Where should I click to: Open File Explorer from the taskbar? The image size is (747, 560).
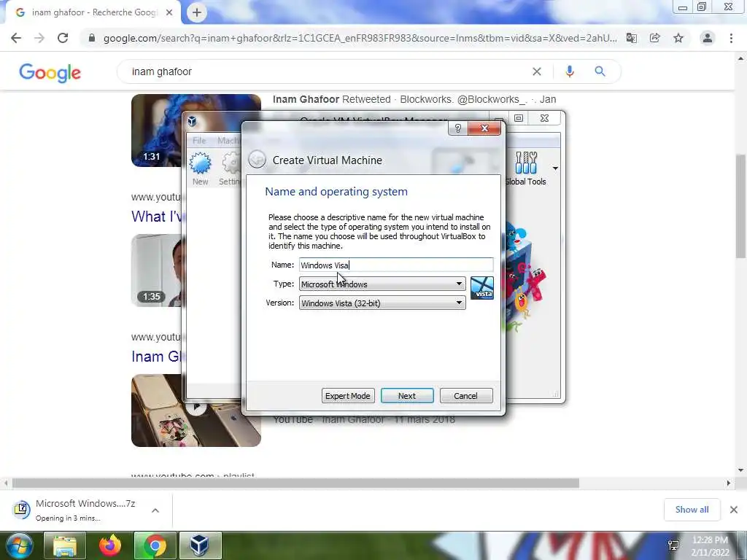(x=65, y=545)
